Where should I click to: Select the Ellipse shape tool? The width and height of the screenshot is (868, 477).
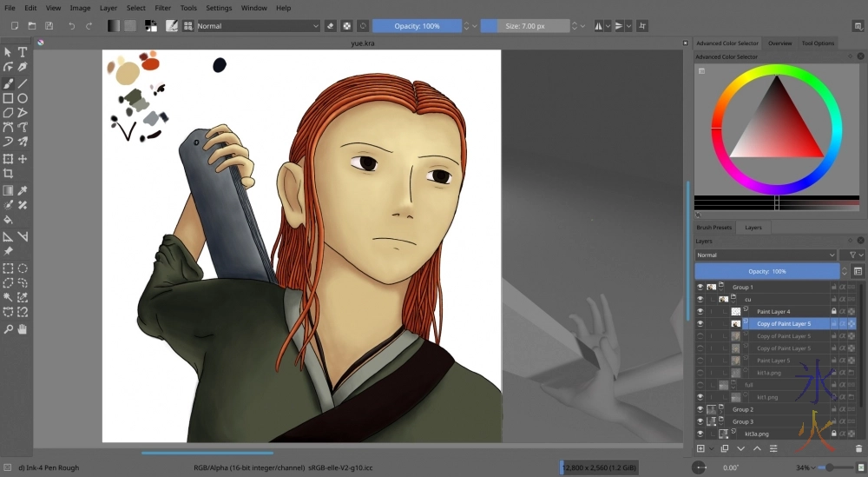[23, 98]
